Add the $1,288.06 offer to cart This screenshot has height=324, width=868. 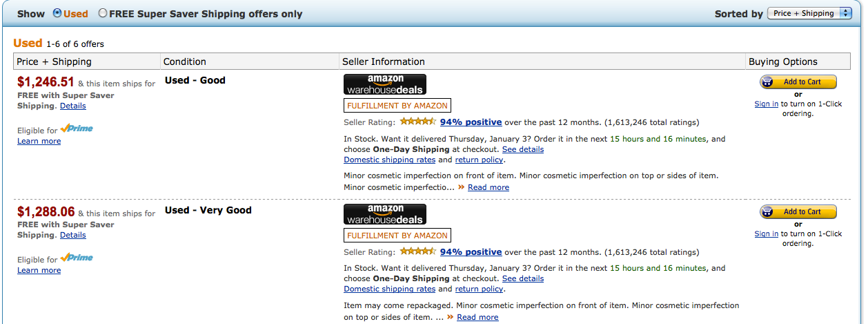[x=798, y=212]
